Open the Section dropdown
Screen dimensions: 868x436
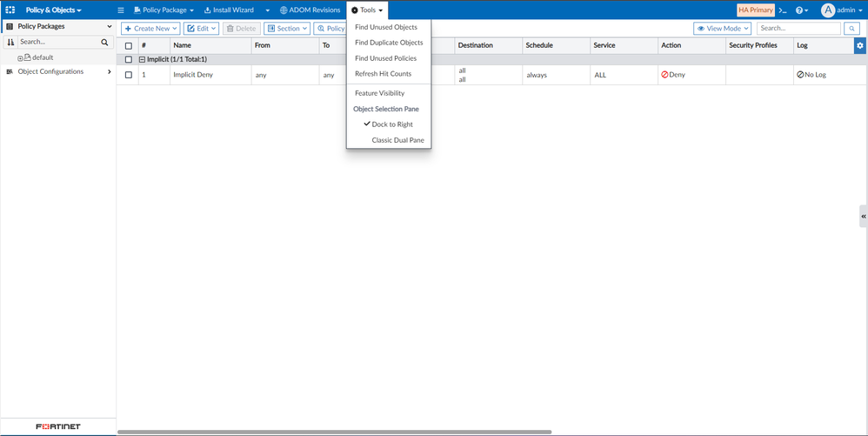[x=287, y=28]
